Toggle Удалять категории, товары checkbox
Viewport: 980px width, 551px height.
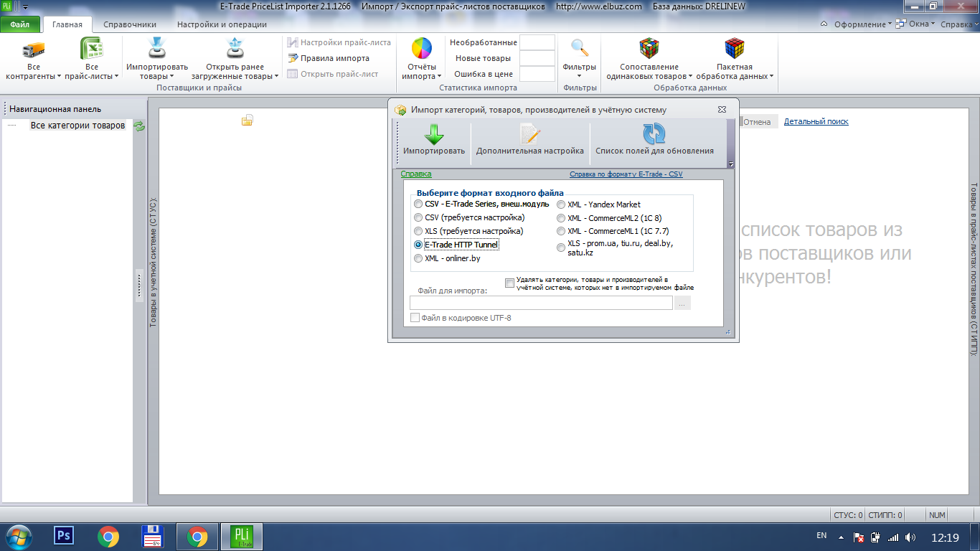[509, 283]
